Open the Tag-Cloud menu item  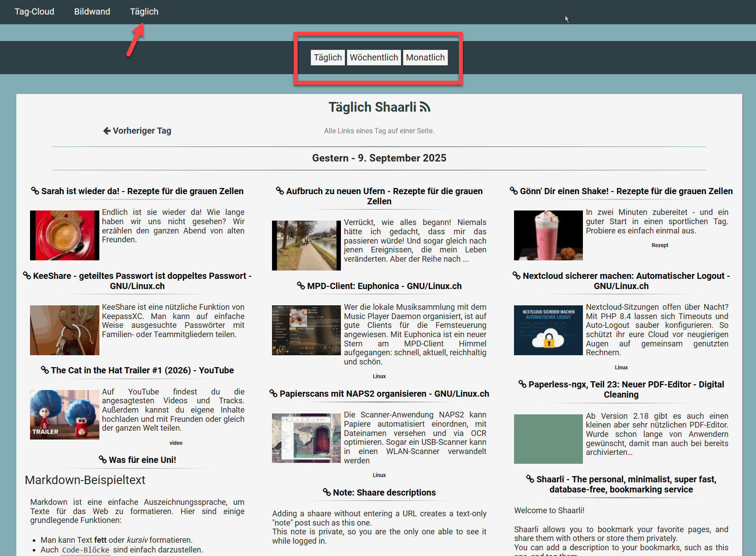coord(34,11)
